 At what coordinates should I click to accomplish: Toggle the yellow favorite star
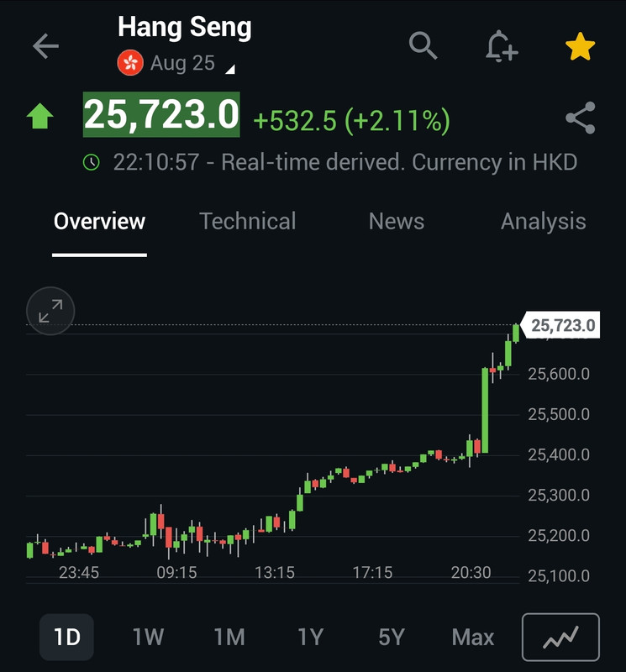(x=580, y=46)
